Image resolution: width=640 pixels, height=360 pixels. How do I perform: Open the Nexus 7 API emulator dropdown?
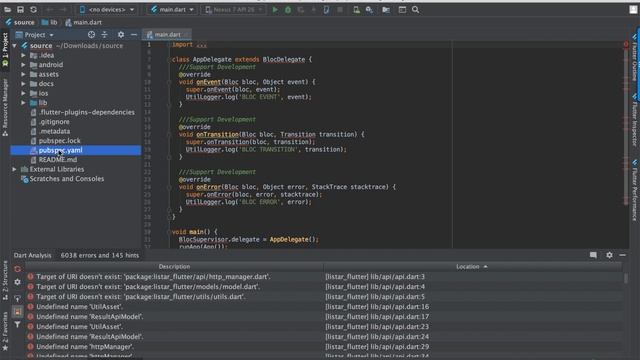233,9
